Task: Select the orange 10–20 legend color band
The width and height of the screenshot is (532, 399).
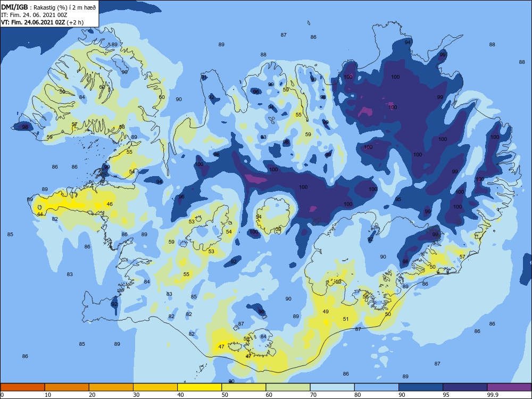Action: [x=67, y=387]
